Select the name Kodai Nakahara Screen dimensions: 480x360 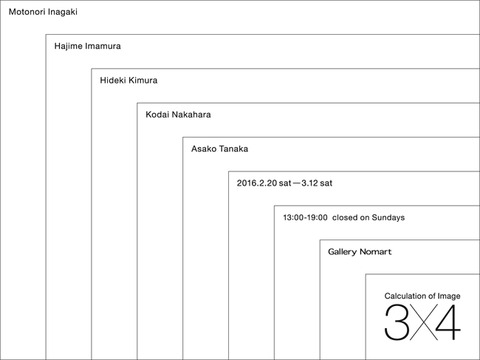tap(178, 115)
